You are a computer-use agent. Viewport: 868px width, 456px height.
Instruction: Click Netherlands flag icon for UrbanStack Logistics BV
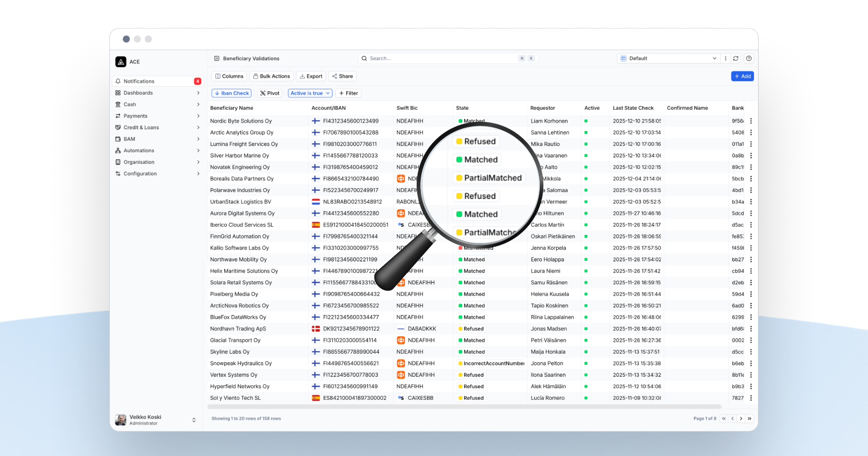[x=315, y=202]
